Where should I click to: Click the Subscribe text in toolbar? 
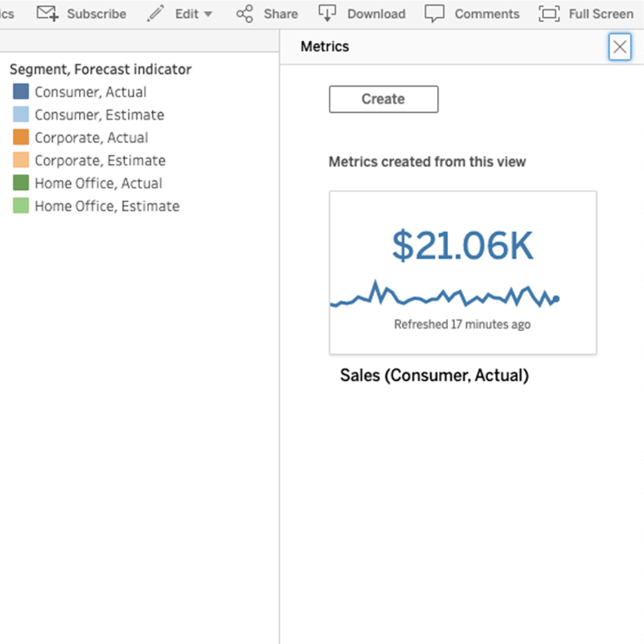pyautogui.click(x=96, y=14)
